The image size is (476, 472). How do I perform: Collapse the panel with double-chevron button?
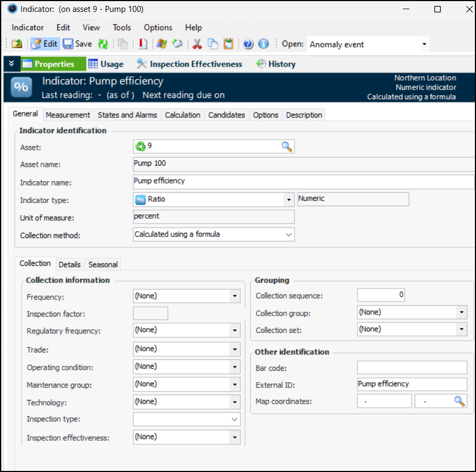(11, 64)
